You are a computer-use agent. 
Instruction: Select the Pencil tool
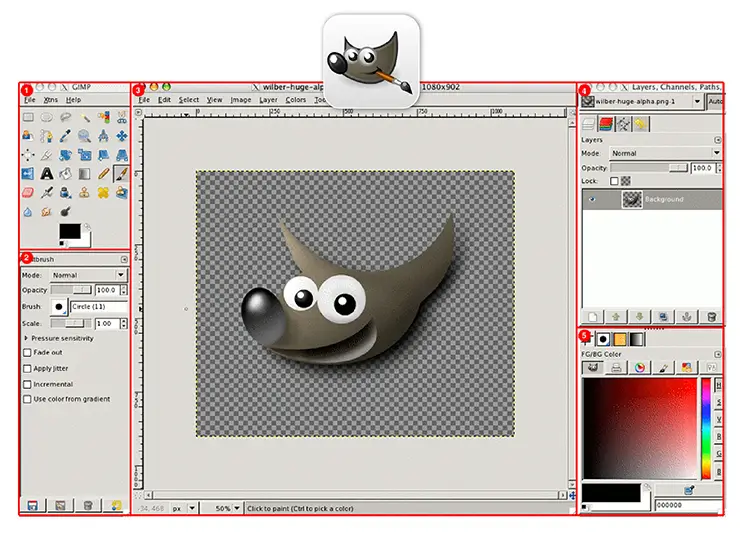103,174
